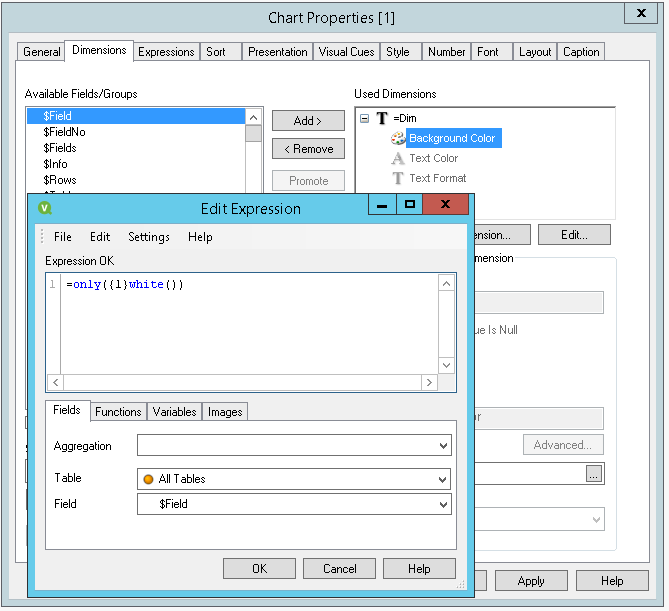Image resolution: width=669 pixels, height=611 pixels.
Task: Switch to the Functions tab
Action: pos(118,412)
